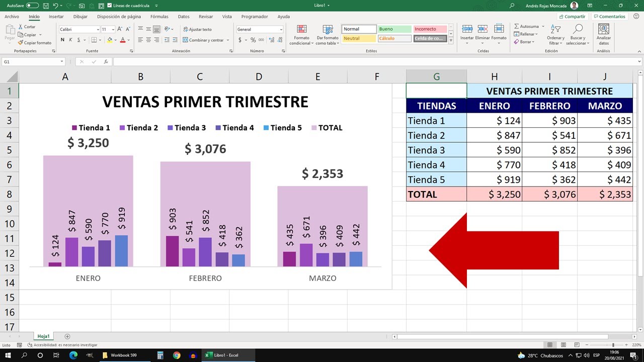
Task: Toggle the AutoSave switch
Action: pyautogui.click(x=32, y=5)
